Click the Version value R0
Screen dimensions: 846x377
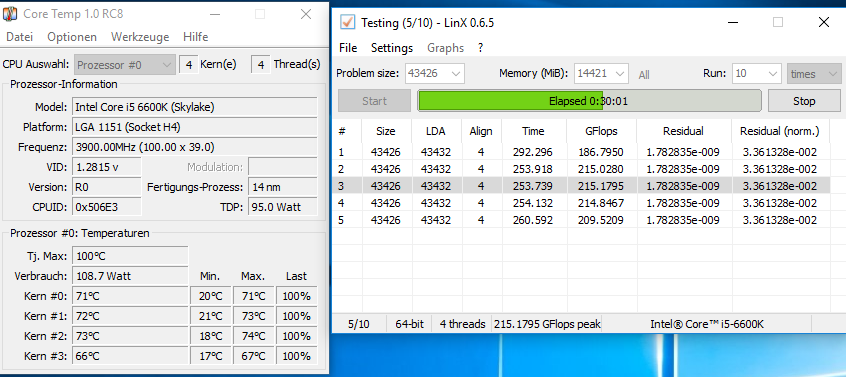pos(107,187)
